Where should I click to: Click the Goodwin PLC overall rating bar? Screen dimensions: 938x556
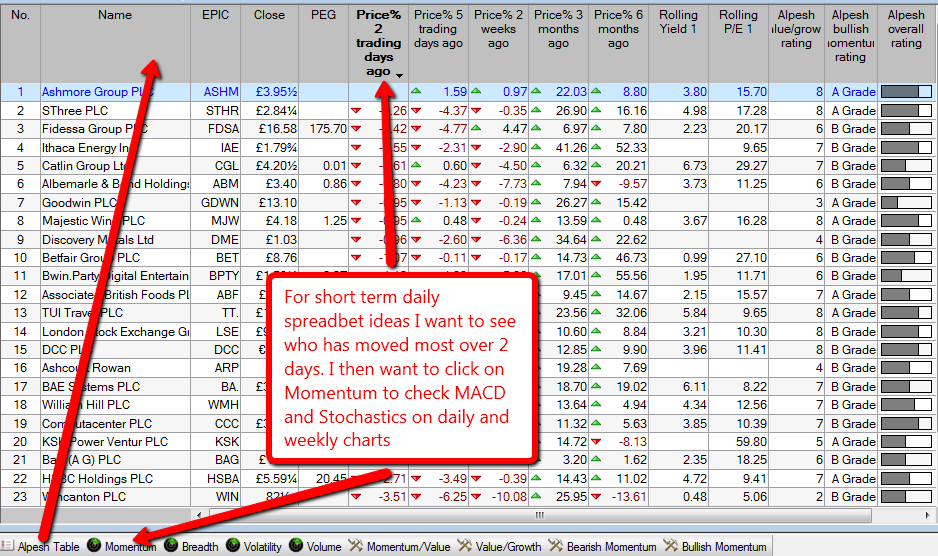906,202
